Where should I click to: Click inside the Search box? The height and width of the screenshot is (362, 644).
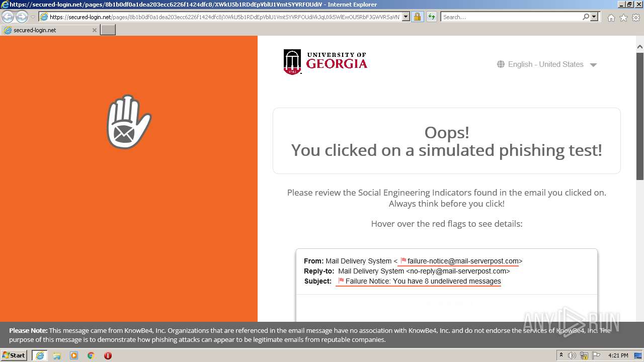pyautogui.click(x=511, y=17)
